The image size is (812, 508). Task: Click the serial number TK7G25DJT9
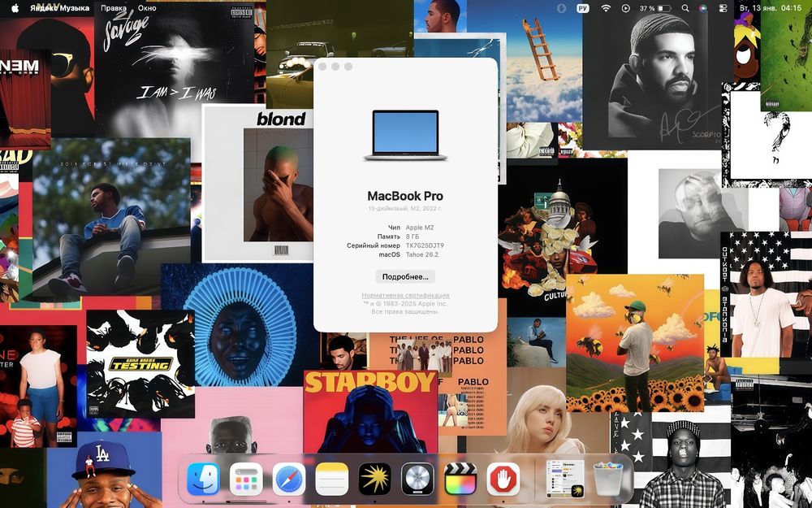[425, 245]
